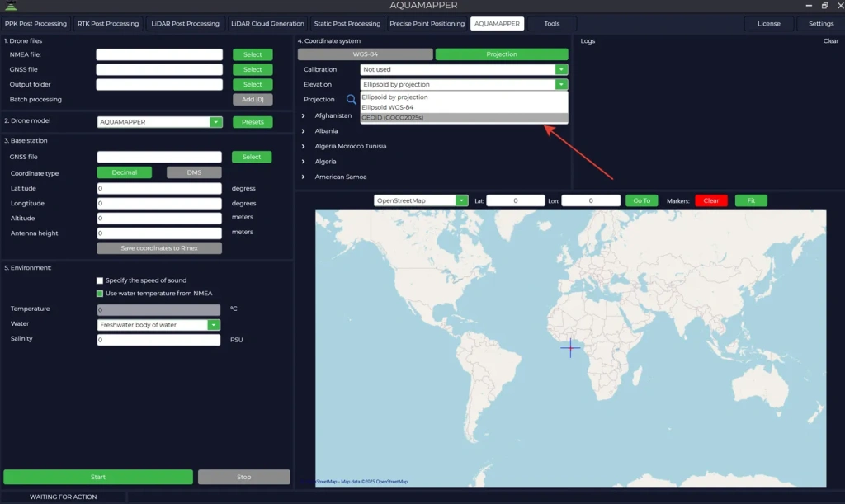This screenshot has width=845, height=504.
Task: Open the projection search magnifier
Action: (x=351, y=99)
